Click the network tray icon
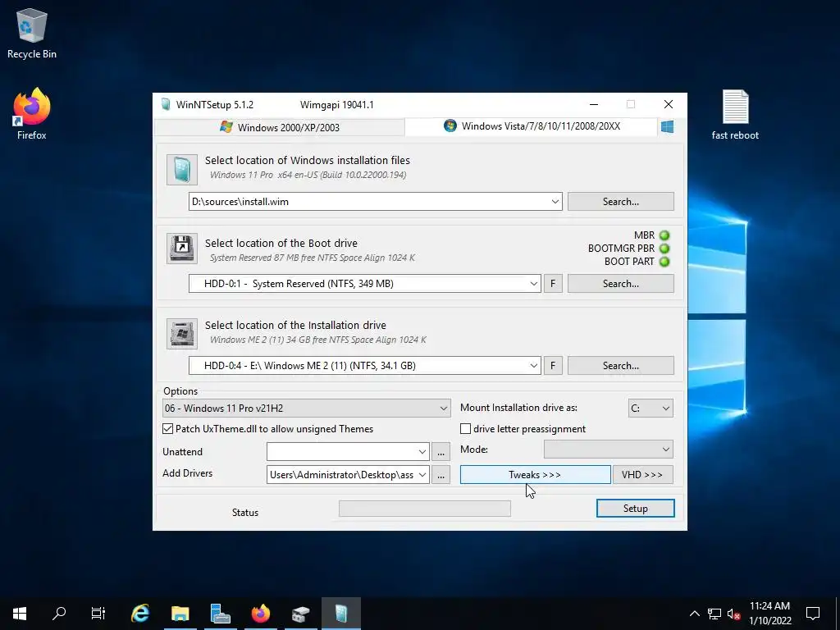Image resolution: width=840 pixels, height=630 pixels. tap(714, 614)
